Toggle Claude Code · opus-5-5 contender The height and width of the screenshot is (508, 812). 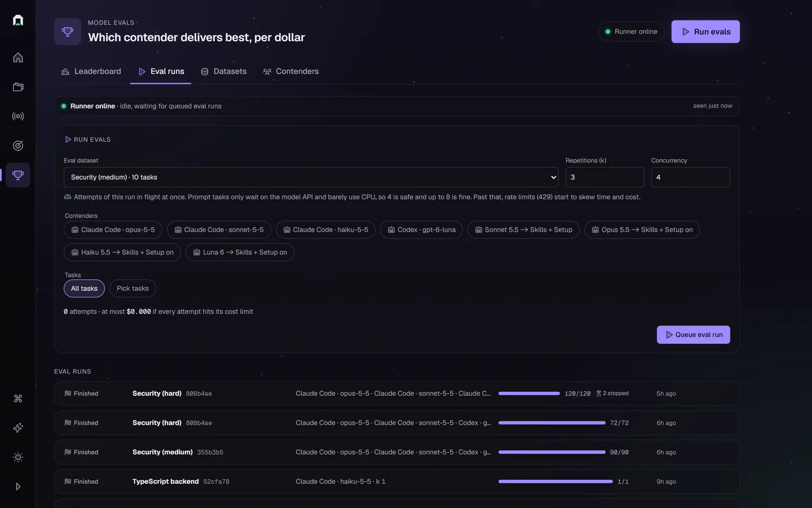click(113, 230)
